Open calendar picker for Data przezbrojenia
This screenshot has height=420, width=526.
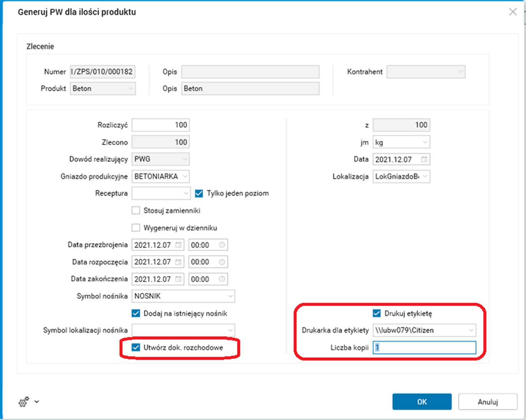[178, 245]
